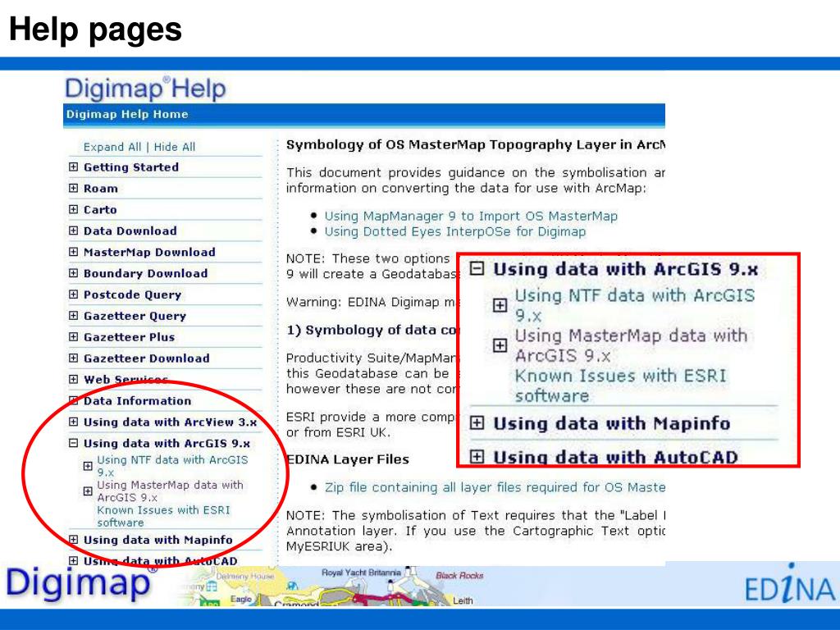Expand Mapinfo plus icon in enlarged callout
The height and width of the screenshot is (630, 840).
coord(477,423)
